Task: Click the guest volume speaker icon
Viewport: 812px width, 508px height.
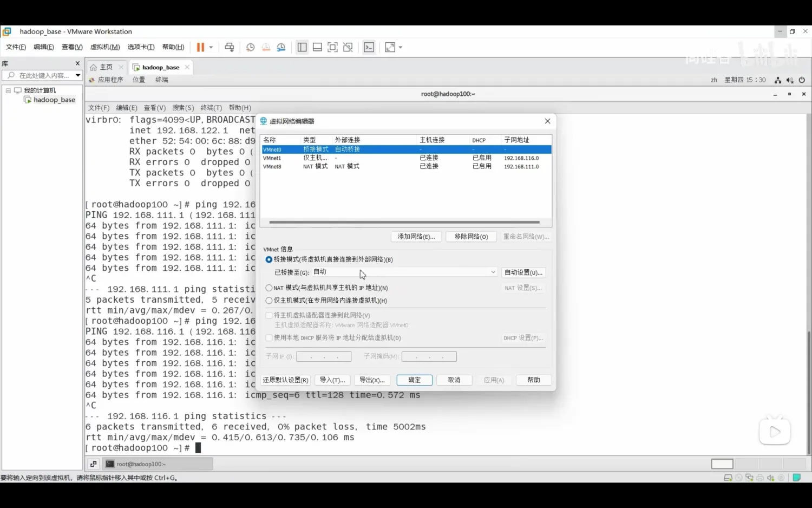Action: [790, 80]
